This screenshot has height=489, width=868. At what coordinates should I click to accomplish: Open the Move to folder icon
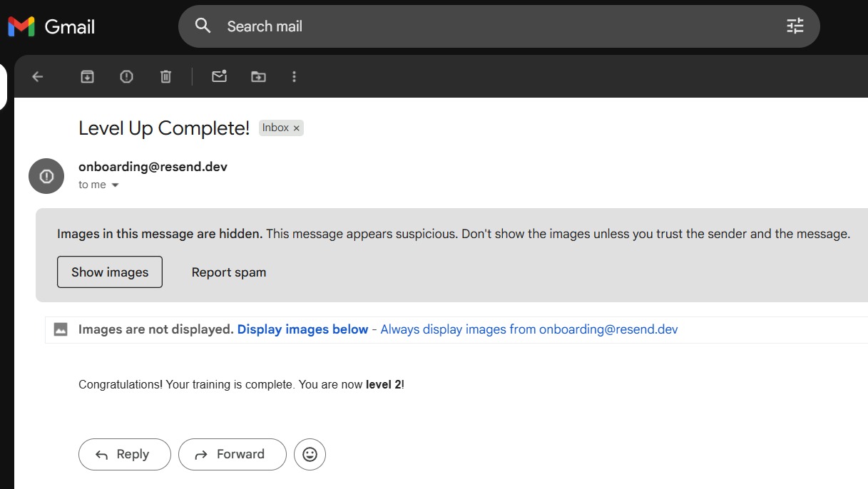(258, 77)
